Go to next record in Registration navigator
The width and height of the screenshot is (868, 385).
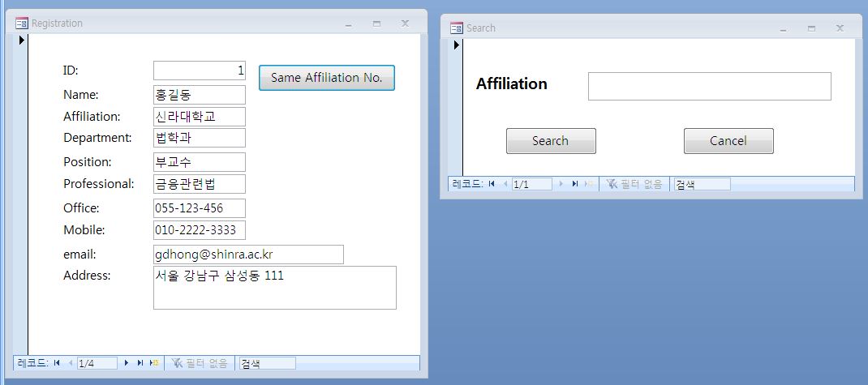point(127,363)
